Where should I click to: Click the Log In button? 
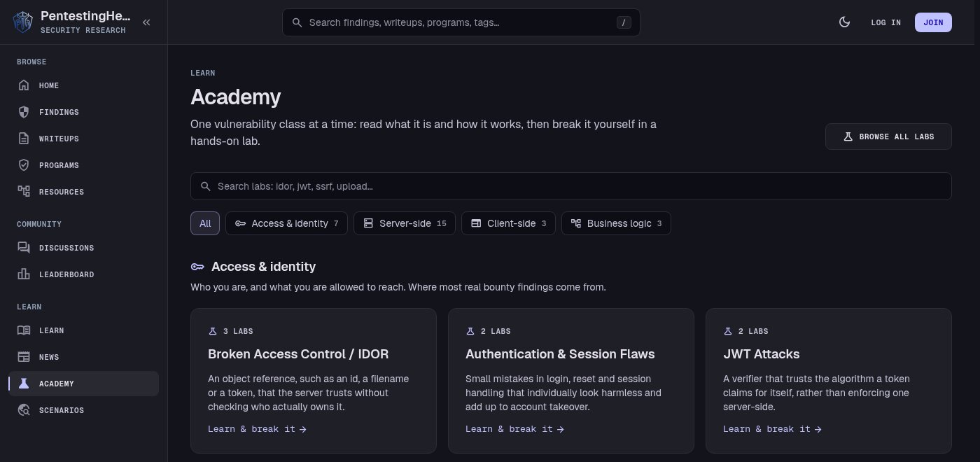(885, 22)
